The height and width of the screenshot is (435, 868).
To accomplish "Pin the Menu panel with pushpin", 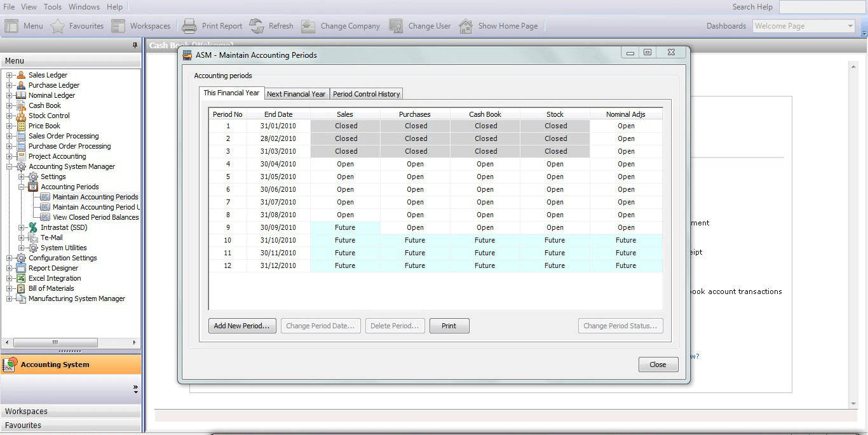I will 135,45.
